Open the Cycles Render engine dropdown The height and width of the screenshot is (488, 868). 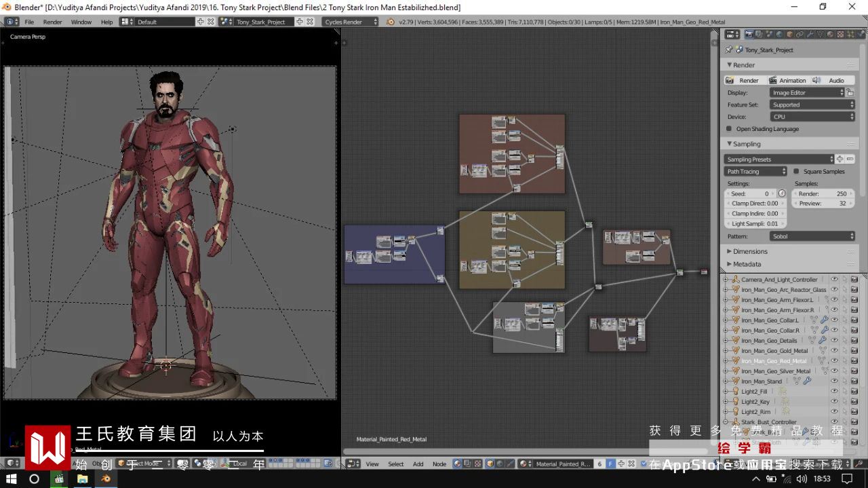(350, 22)
